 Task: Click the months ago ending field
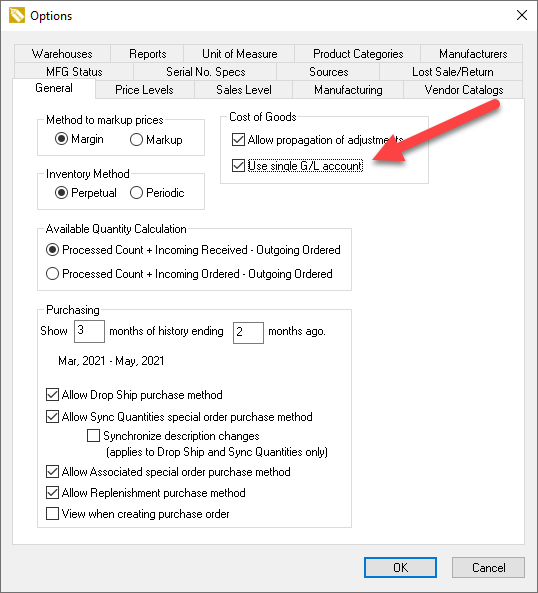pyautogui.click(x=248, y=332)
